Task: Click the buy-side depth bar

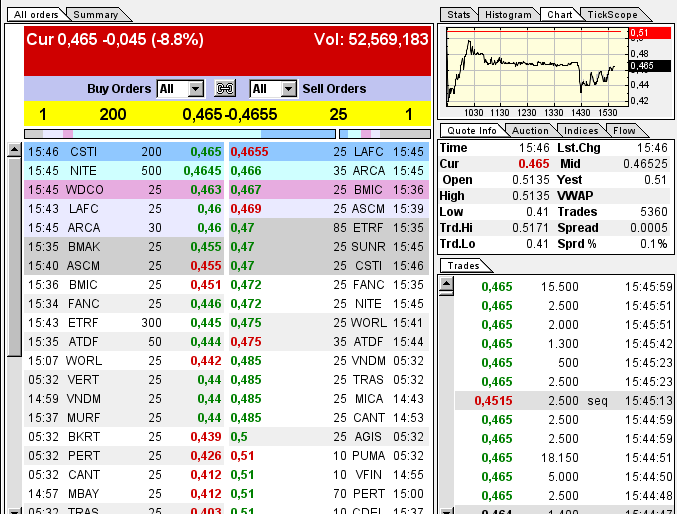Action: (180, 134)
